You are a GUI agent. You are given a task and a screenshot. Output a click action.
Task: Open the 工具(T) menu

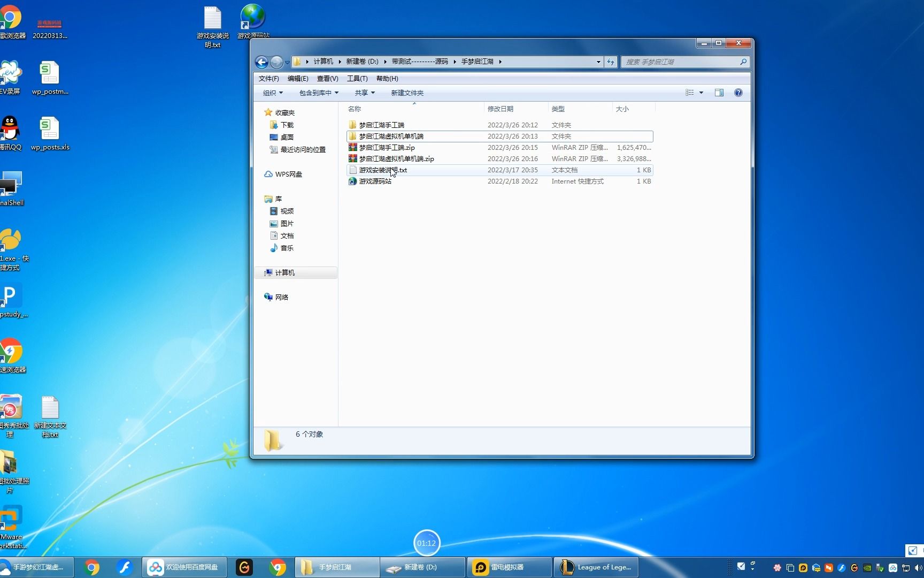coord(357,79)
